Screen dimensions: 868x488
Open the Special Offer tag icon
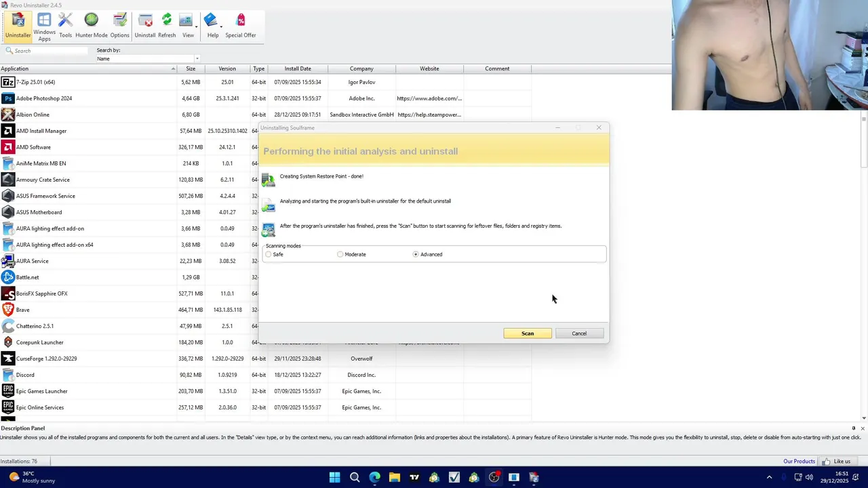[241, 20]
